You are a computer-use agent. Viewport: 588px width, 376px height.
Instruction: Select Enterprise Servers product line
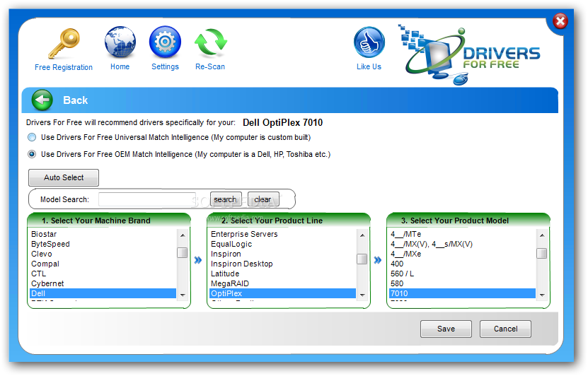coord(282,234)
